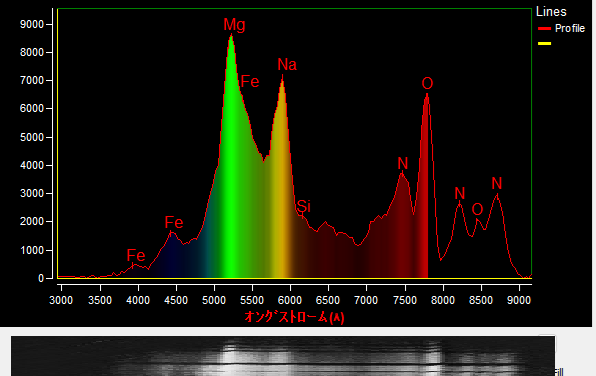Screen dimensions: 596x376
Task: Click the y-axis tick label 1000
Action: pyautogui.click(x=32, y=251)
